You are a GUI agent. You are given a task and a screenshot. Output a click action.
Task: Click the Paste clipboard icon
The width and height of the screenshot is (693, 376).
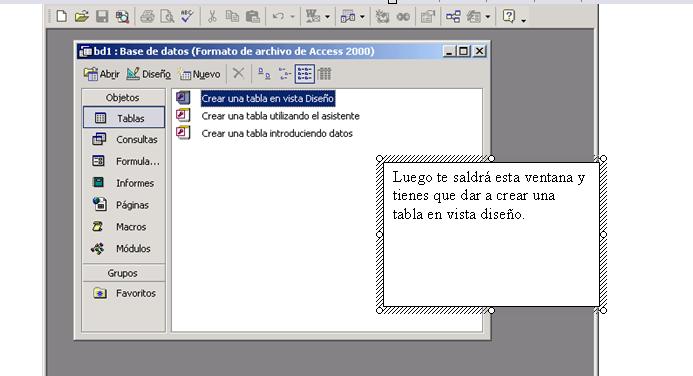pos(252,17)
